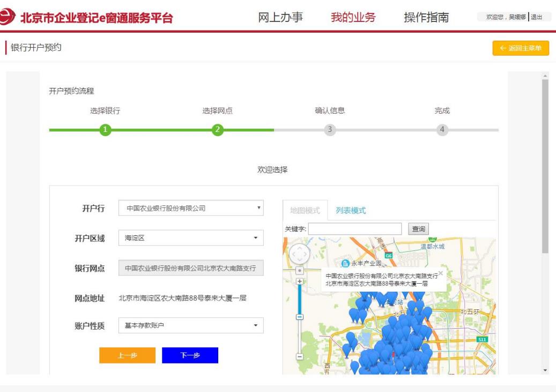Open the 开户行 bank dropdown
Image resolution: width=556 pixels, height=392 pixels.
coord(191,208)
